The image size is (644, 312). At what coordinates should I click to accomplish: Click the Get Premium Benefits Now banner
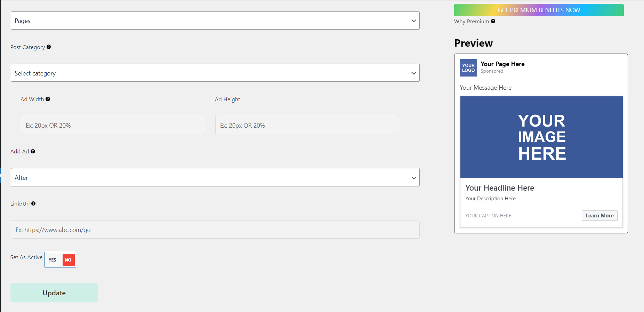(x=539, y=10)
